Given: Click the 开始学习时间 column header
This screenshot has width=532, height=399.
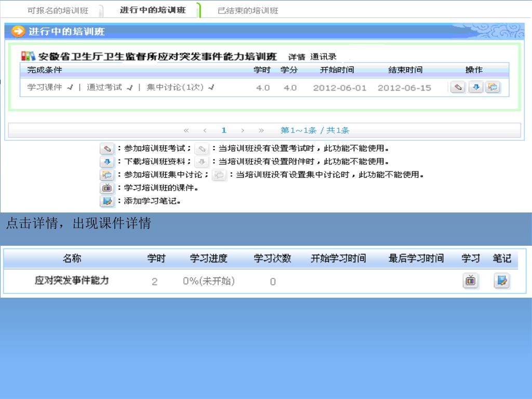Looking at the screenshot, I should click(338, 259).
